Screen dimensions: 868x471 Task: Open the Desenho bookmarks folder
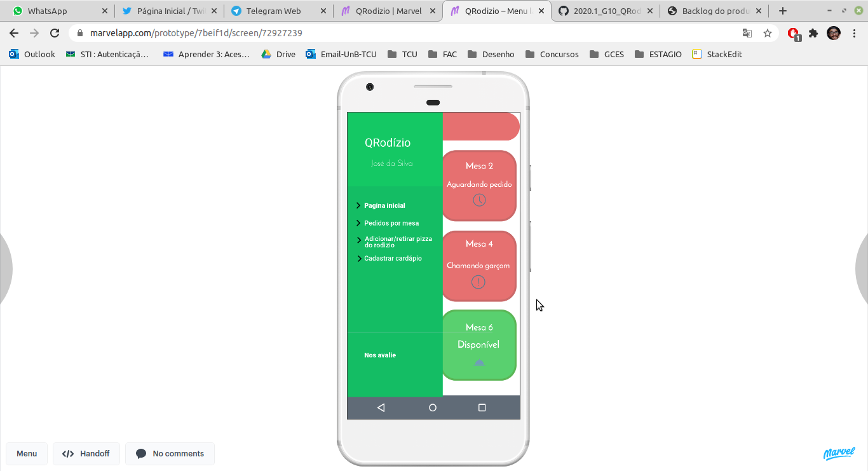click(x=491, y=54)
